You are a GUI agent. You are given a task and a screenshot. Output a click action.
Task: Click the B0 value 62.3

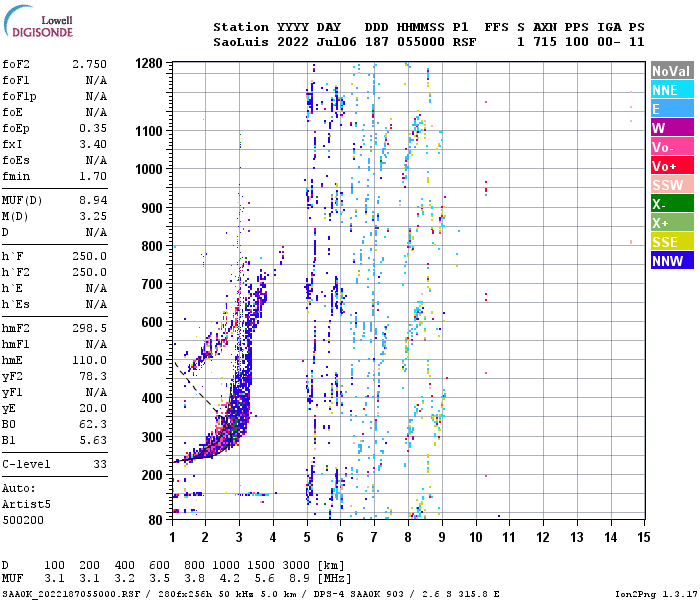pyautogui.click(x=93, y=424)
